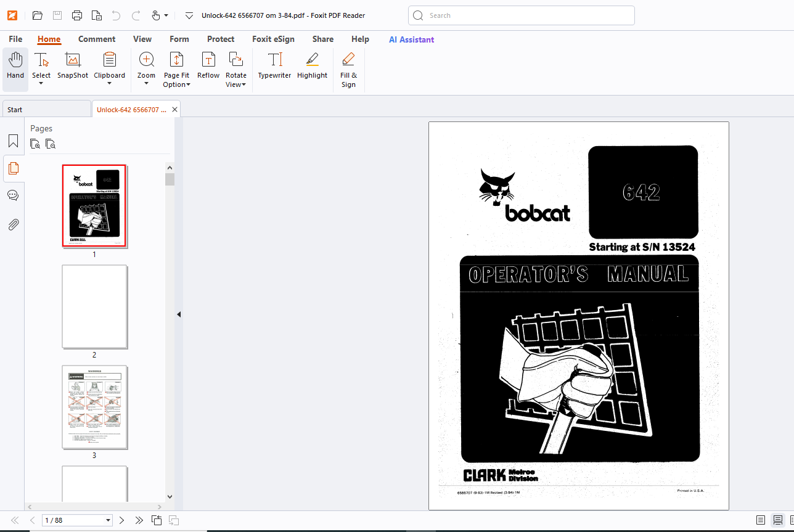Switch to the Protect ribbon tab

(221, 39)
